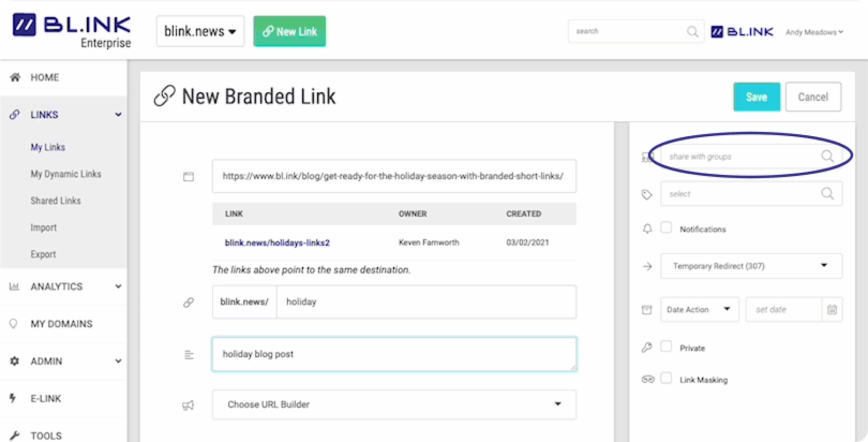This screenshot has height=442, width=868.
Task: Click the Admin gear icon in sidebar
Action: (14, 361)
